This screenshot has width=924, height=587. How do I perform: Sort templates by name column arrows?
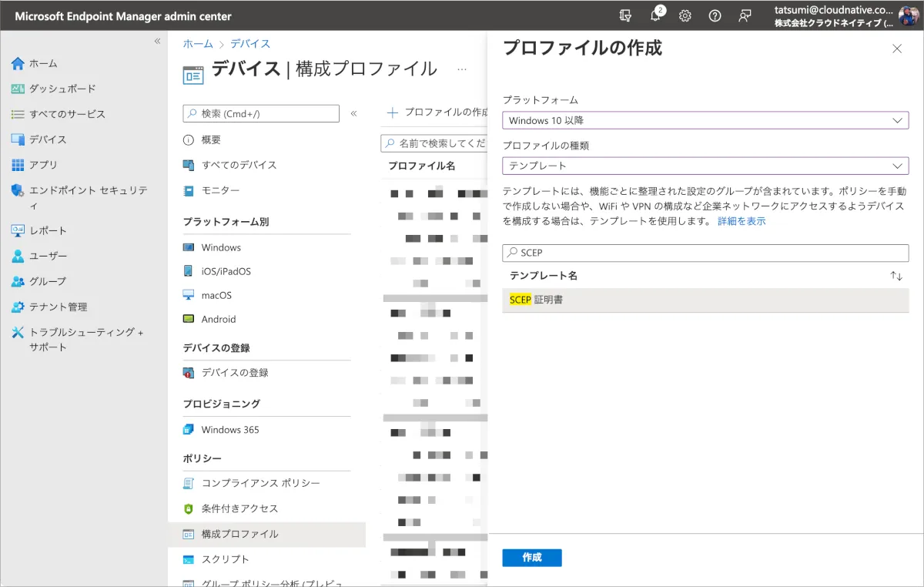896,276
